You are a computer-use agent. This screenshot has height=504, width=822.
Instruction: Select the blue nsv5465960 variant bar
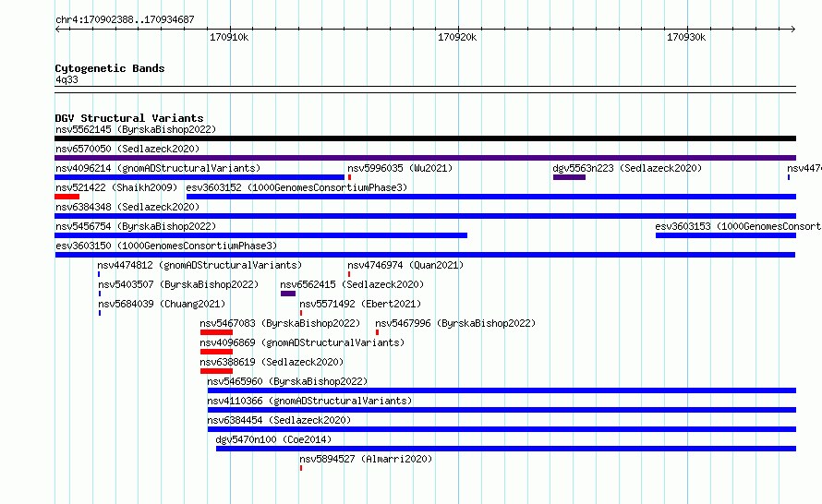502,390
